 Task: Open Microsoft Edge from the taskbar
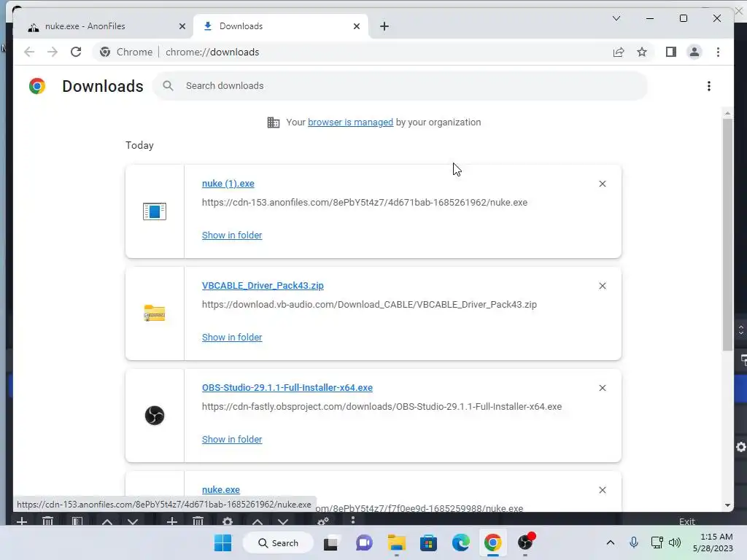tap(461, 542)
